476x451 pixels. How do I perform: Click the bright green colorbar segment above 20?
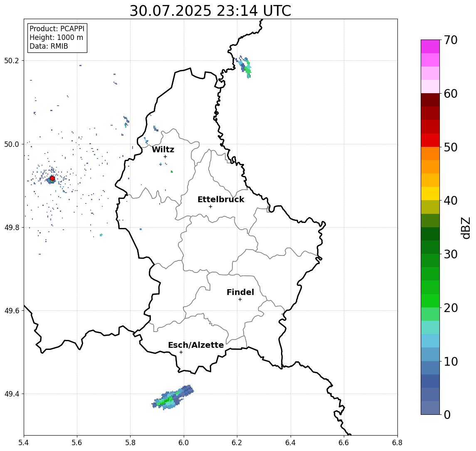click(x=430, y=300)
